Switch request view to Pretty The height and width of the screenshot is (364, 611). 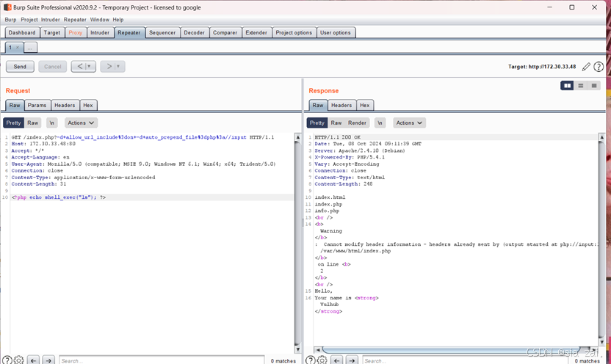click(x=13, y=123)
